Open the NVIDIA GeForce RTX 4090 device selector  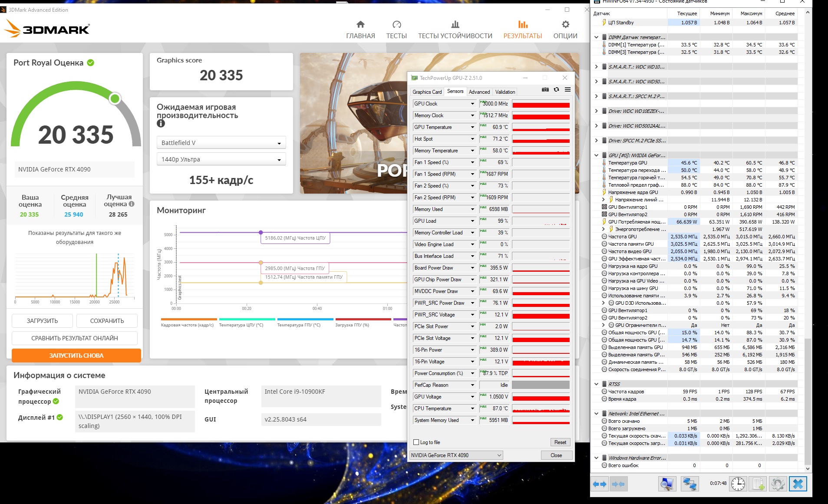pyautogui.click(x=456, y=455)
